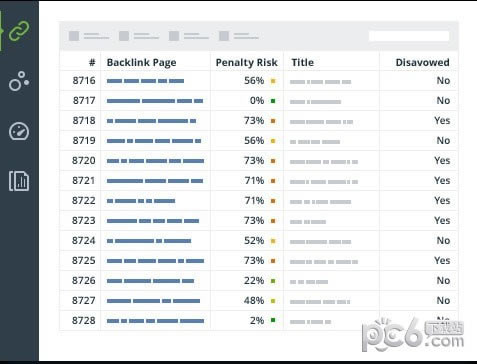Viewport: 477px width, 364px height.
Task: Click the fourth gray toolbar square icon
Action: click(x=224, y=36)
